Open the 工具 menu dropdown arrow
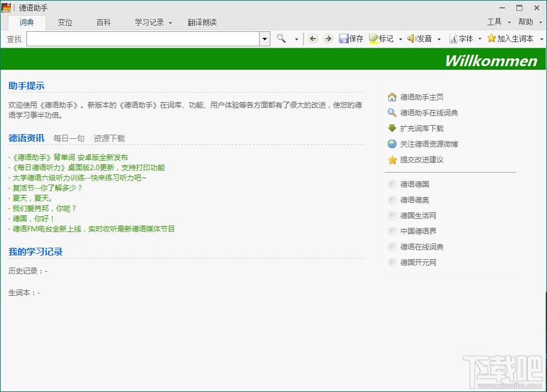This screenshot has height=392, width=547. (x=509, y=22)
